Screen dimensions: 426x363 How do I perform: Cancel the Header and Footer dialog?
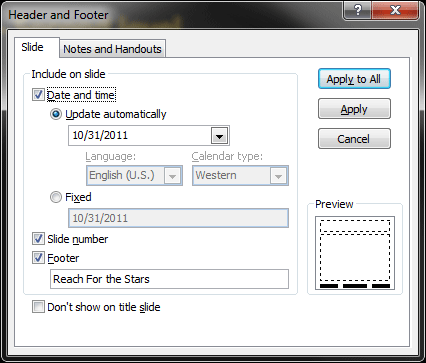[354, 139]
